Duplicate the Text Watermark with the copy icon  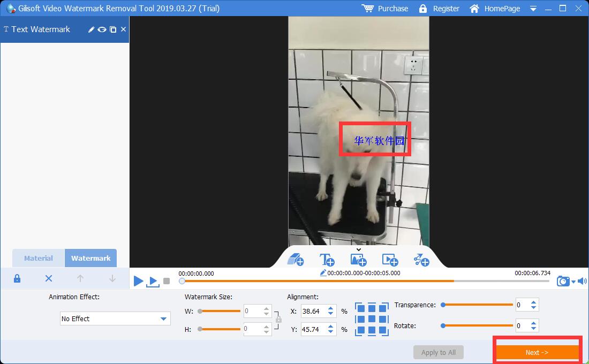tap(112, 29)
